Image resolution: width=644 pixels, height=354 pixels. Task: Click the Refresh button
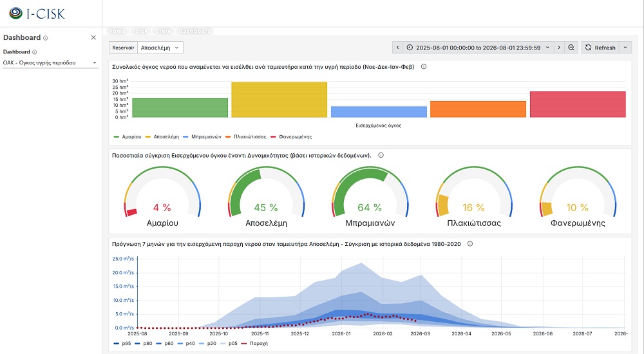(x=600, y=48)
